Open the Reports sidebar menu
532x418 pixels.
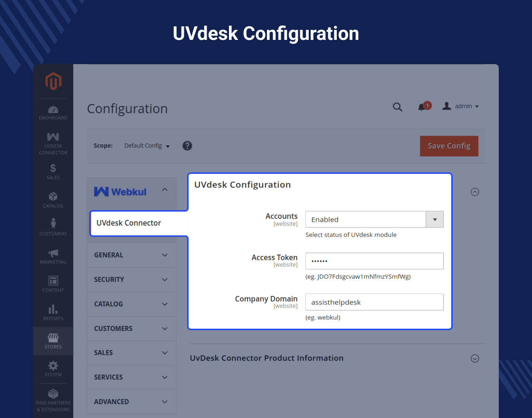pos(53,313)
